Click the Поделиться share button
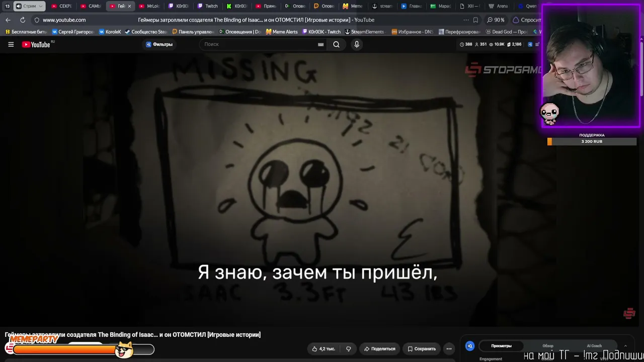The height and width of the screenshot is (362, 644). pos(379,348)
